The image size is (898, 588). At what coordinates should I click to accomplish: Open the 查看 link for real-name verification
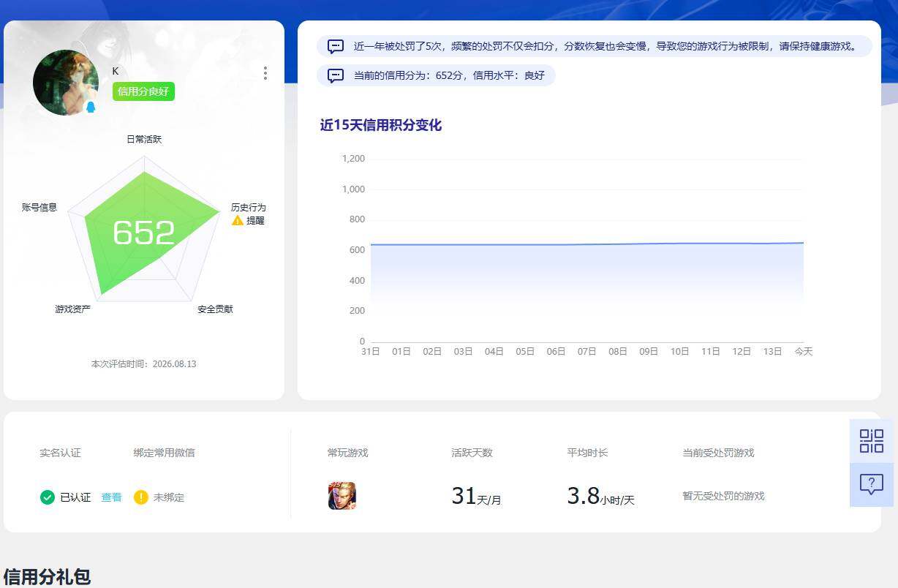(112, 497)
